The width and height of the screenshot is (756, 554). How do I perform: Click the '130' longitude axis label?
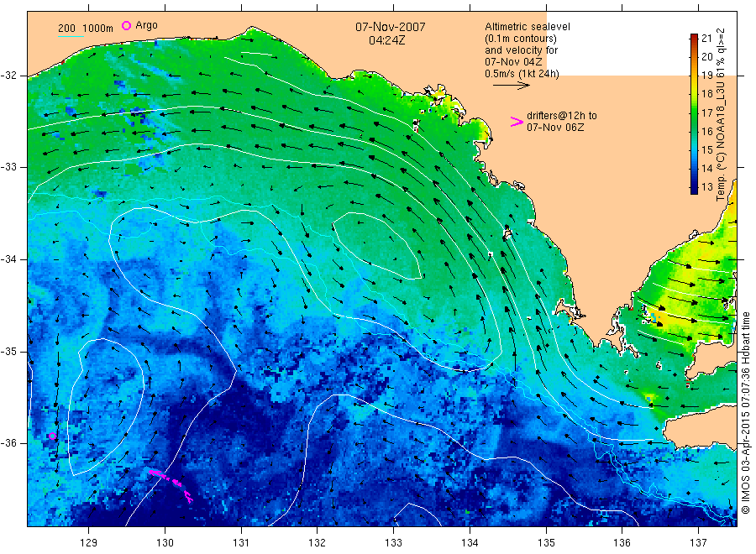tap(165, 543)
